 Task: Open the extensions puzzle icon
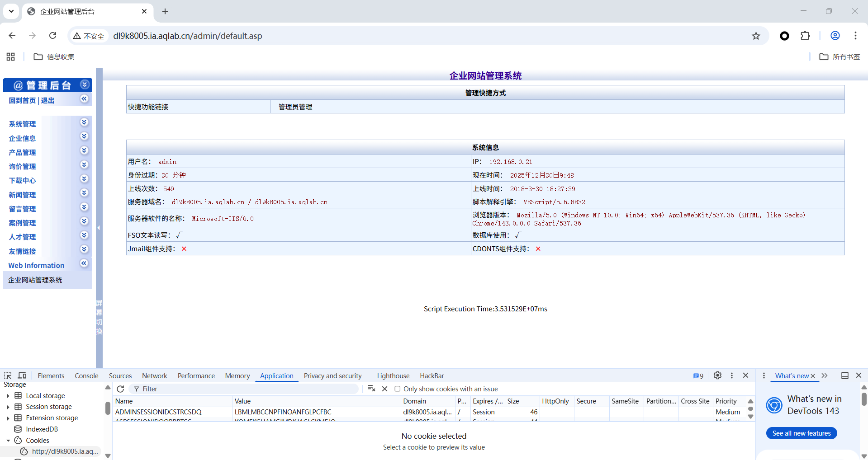805,36
